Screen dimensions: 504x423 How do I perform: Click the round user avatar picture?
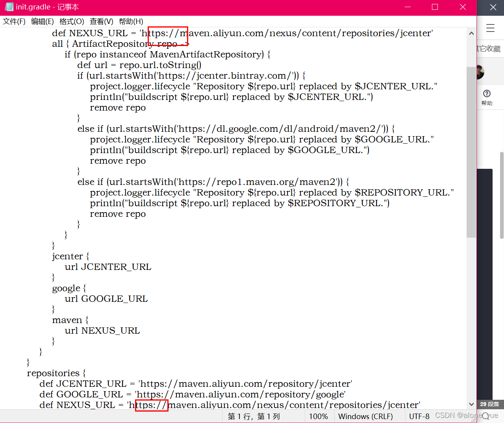480,72
